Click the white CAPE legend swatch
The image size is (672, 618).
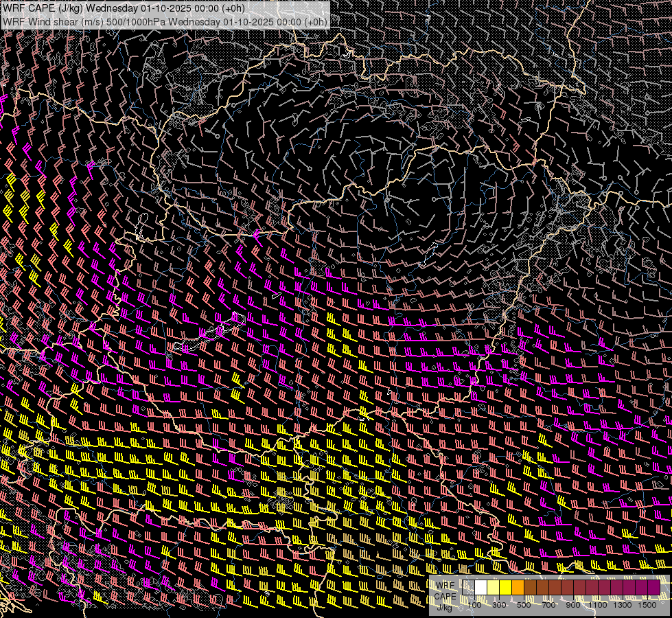[481, 588]
